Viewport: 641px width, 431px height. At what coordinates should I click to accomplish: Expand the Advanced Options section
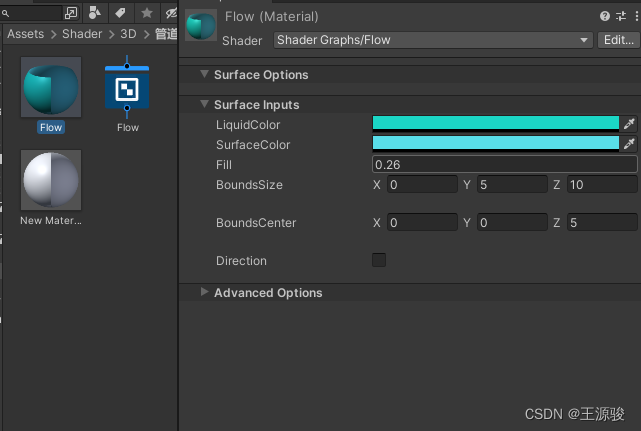click(205, 292)
